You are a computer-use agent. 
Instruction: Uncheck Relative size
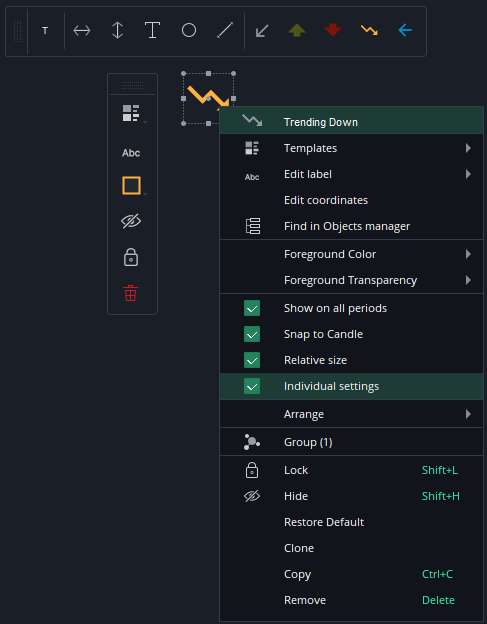[252, 360]
